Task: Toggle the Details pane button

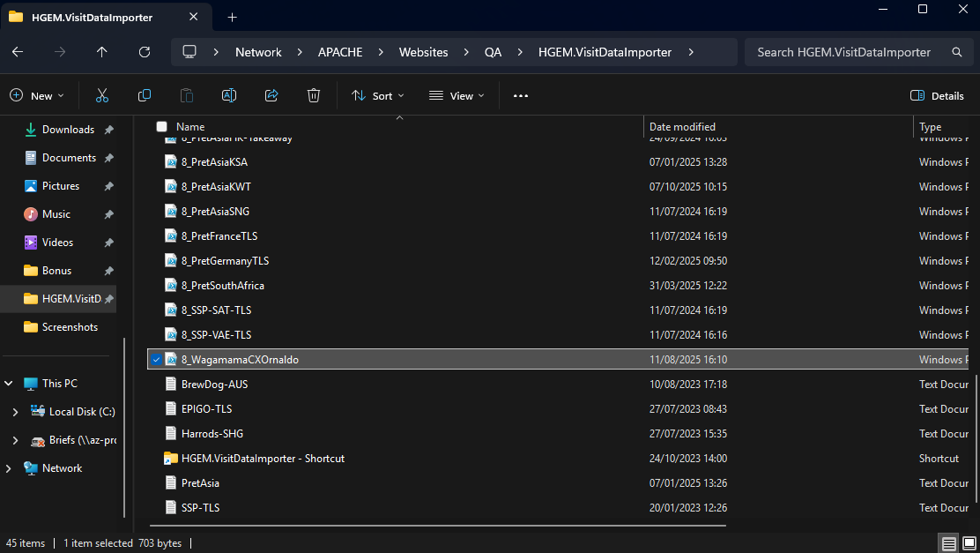Action: 937,95
